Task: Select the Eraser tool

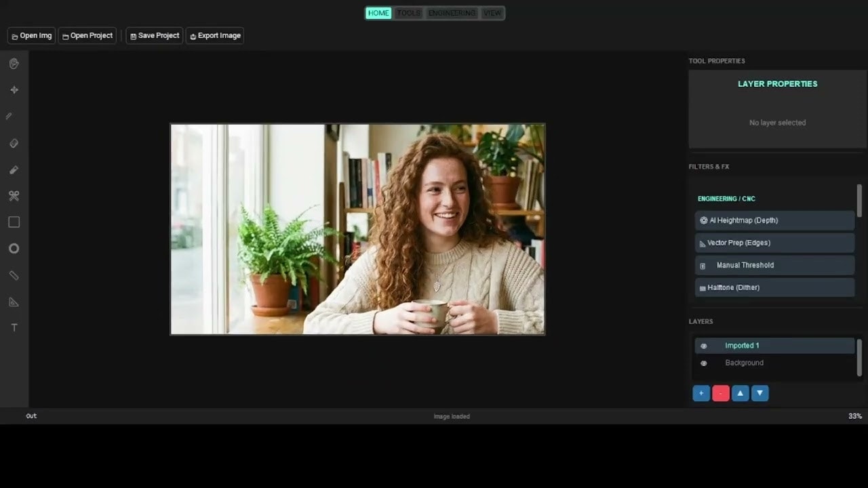Action: click(14, 143)
